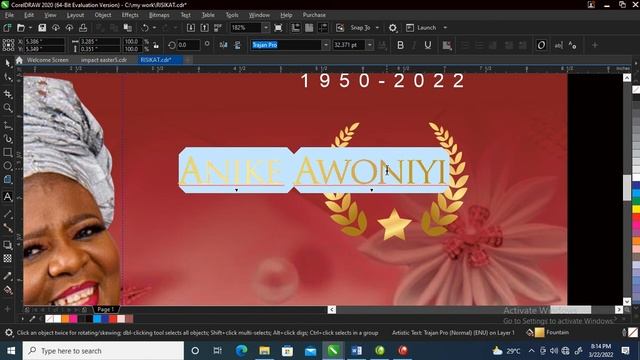This screenshot has height=360, width=640.
Task: Pick the orange swatch in document palette
Action: [x=65, y=319]
